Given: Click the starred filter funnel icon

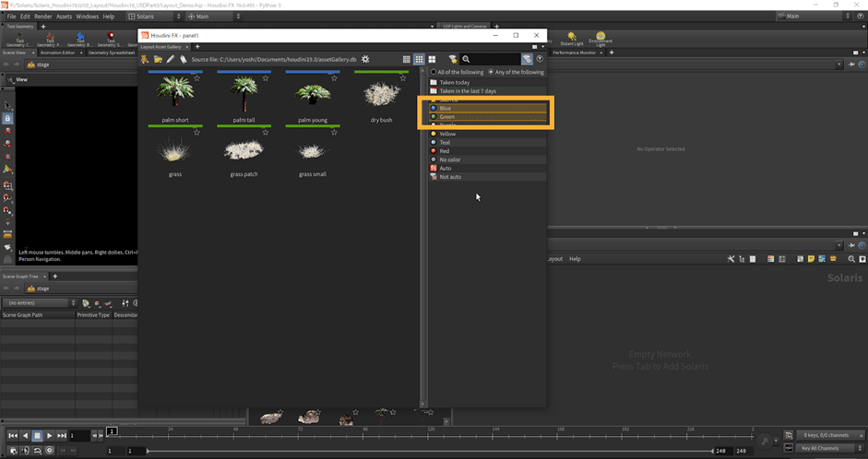Looking at the screenshot, I should click(x=453, y=59).
